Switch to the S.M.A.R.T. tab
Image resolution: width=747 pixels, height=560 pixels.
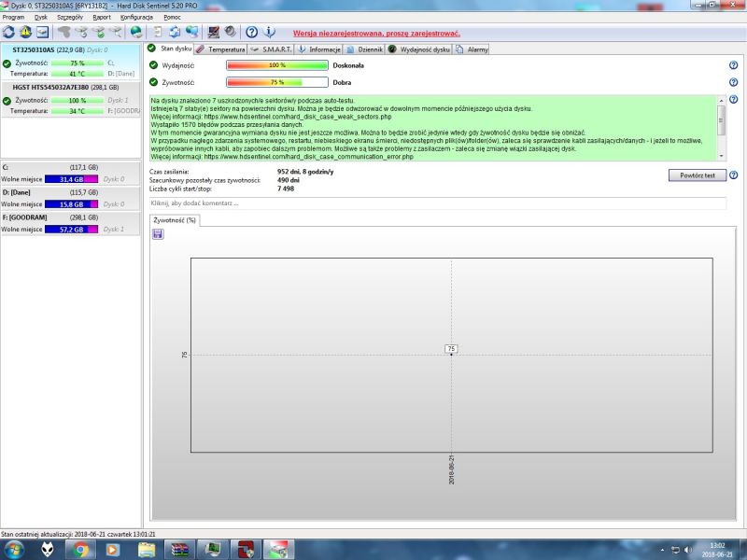pyautogui.click(x=271, y=49)
